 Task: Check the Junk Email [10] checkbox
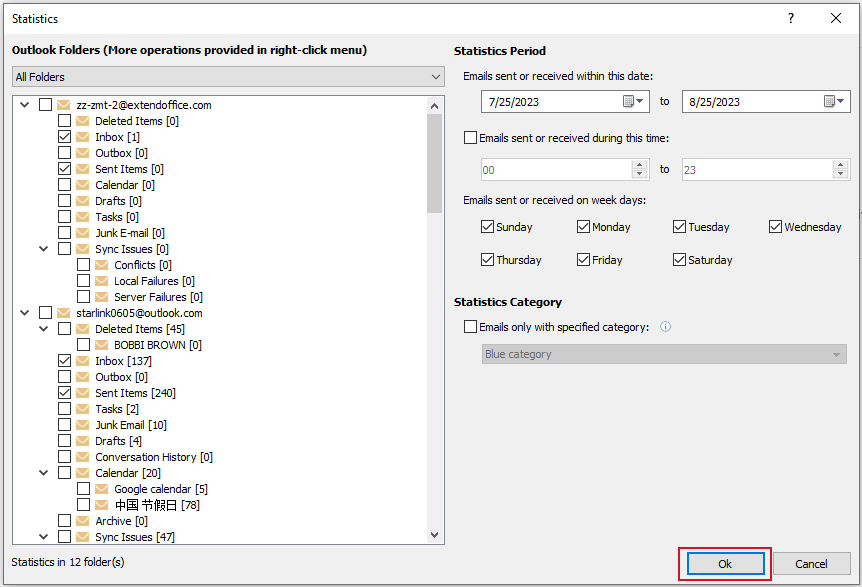pos(64,425)
